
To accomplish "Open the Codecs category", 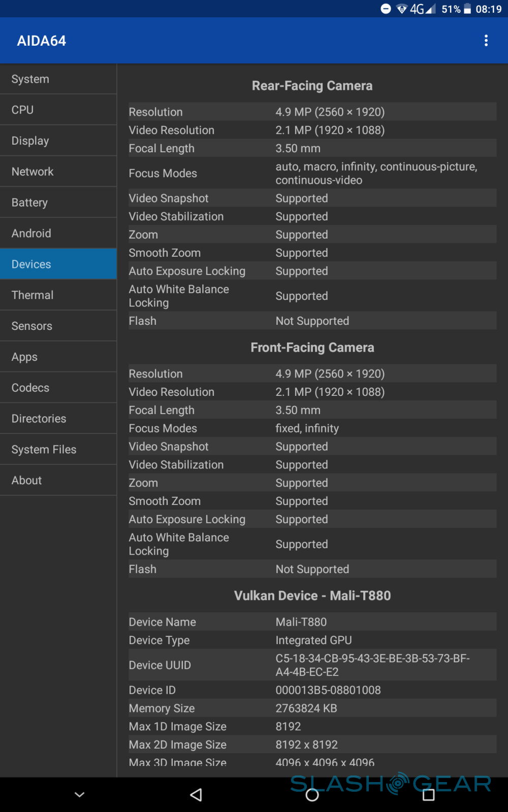I will coord(58,388).
